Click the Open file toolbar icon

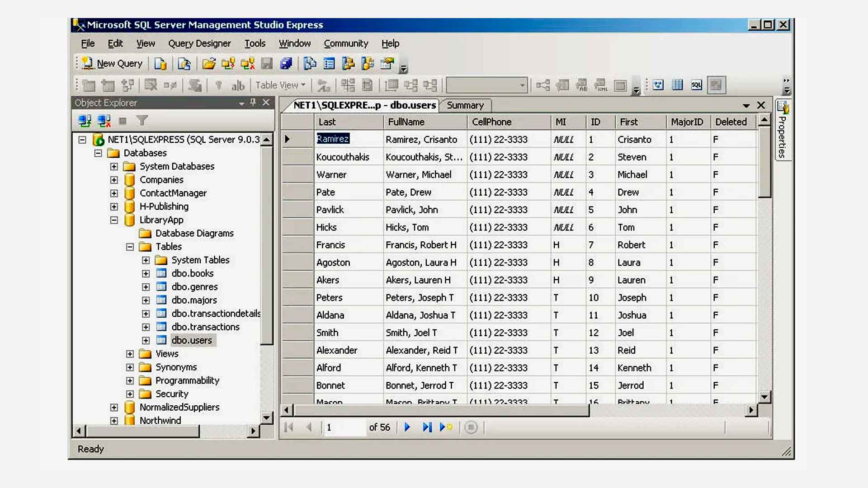click(208, 64)
